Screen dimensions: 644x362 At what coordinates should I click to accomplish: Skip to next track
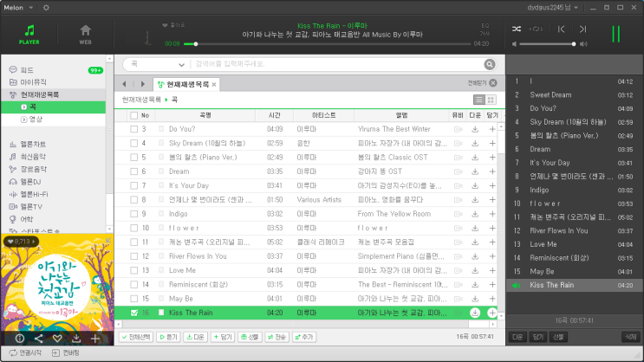[x=582, y=29]
